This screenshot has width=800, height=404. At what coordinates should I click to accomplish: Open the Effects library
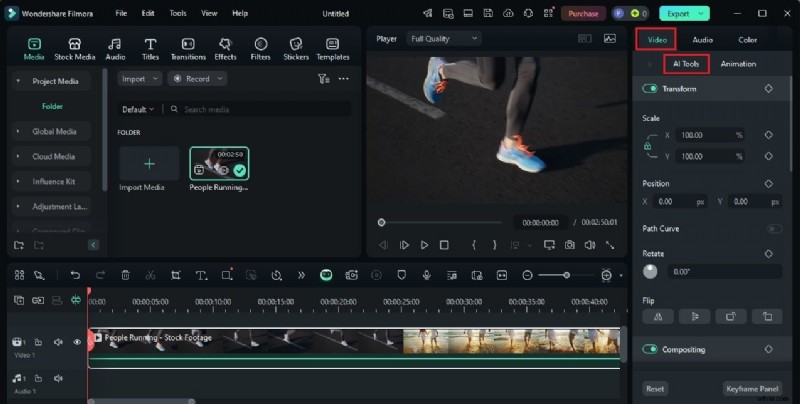click(x=225, y=48)
